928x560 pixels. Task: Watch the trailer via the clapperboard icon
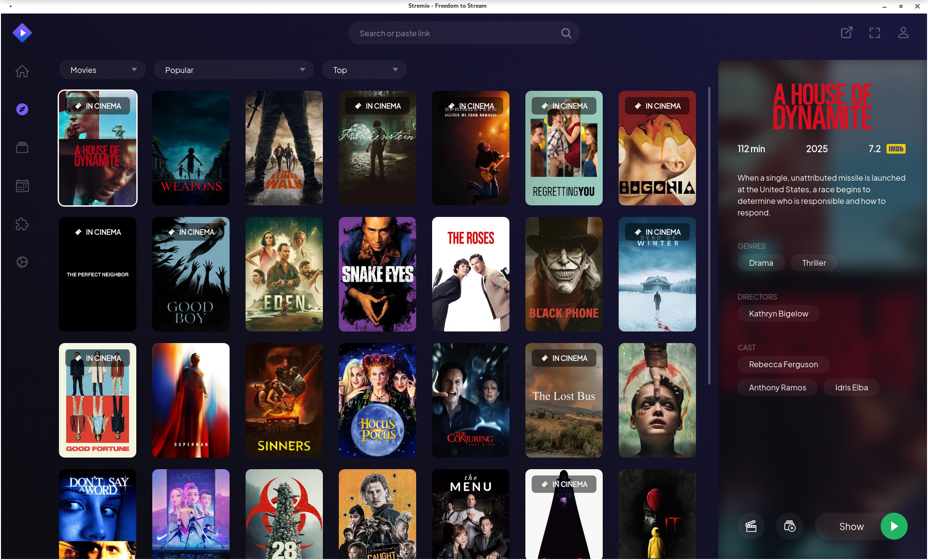pos(751,526)
